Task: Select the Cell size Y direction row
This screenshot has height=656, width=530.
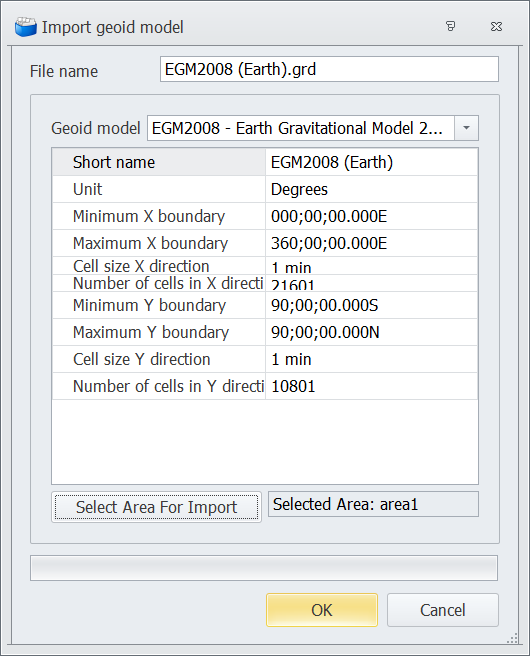Action: point(265,359)
